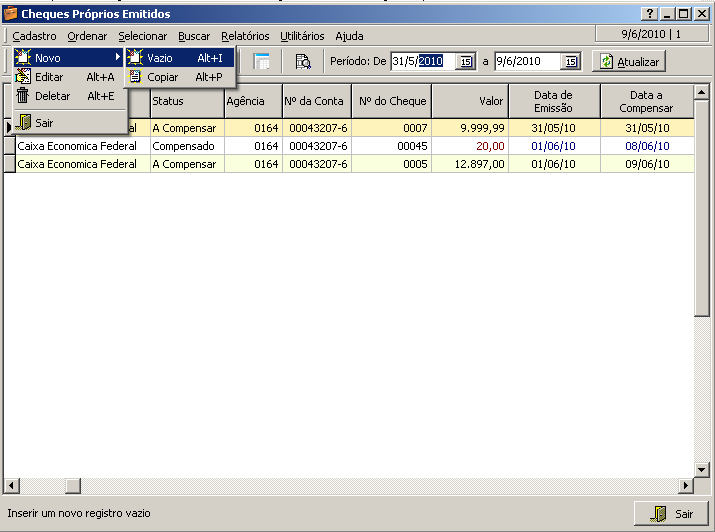Click the Sair door icon in the menu
The width and height of the screenshot is (715, 532).
[25, 122]
